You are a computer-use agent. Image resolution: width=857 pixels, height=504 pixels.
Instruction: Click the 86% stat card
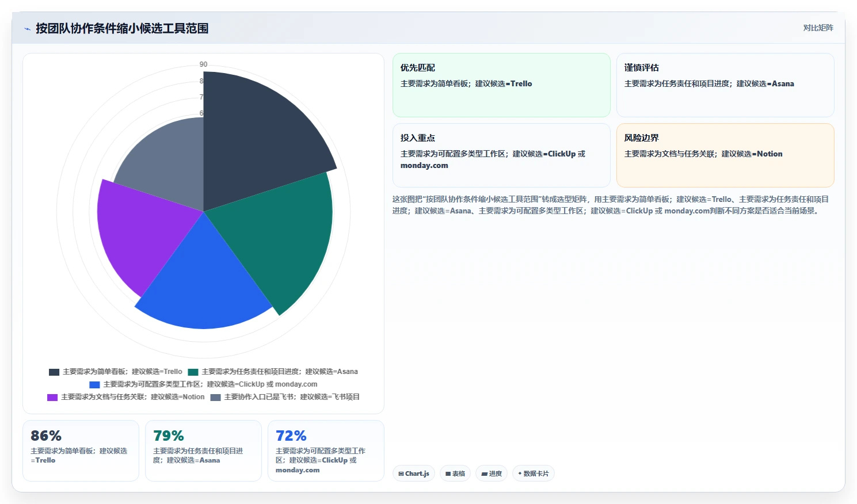(x=81, y=450)
